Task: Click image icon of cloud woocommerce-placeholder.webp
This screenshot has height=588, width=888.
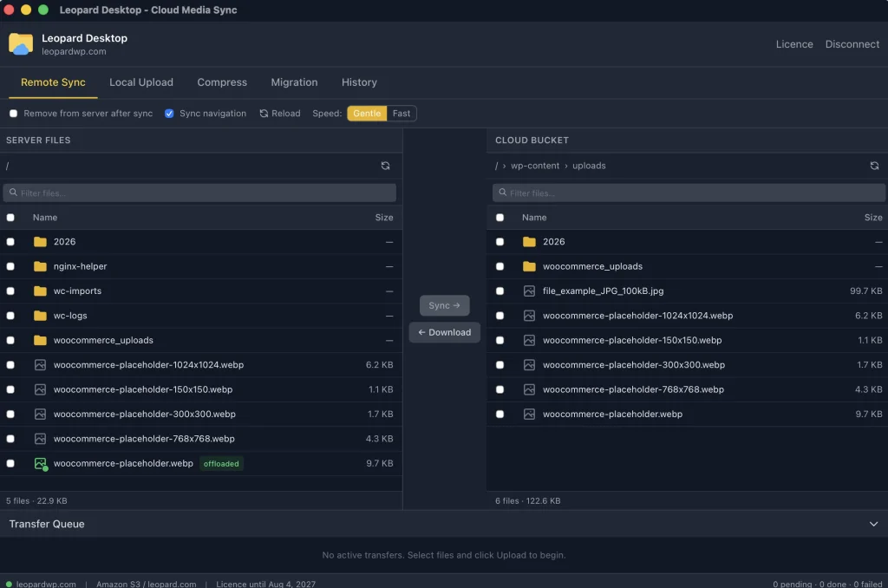Action: [529, 414]
